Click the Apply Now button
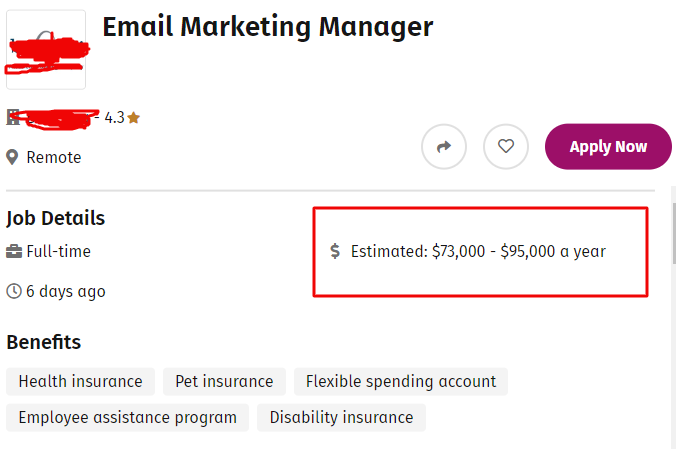676x449 pixels. pos(608,147)
